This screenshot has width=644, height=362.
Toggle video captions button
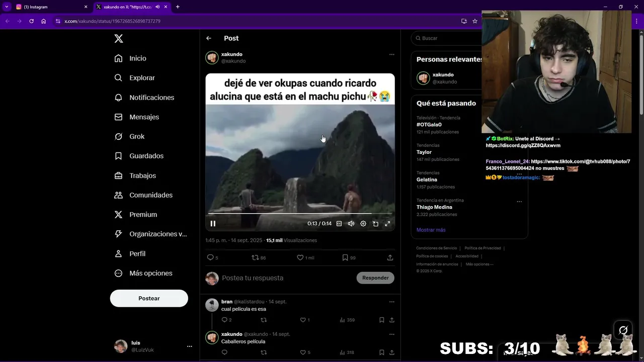tap(339, 224)
